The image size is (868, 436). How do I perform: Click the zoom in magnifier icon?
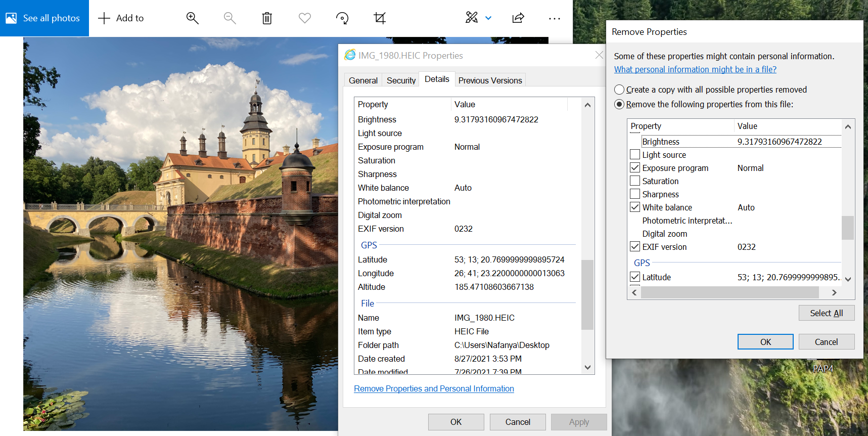pos(192,18)
